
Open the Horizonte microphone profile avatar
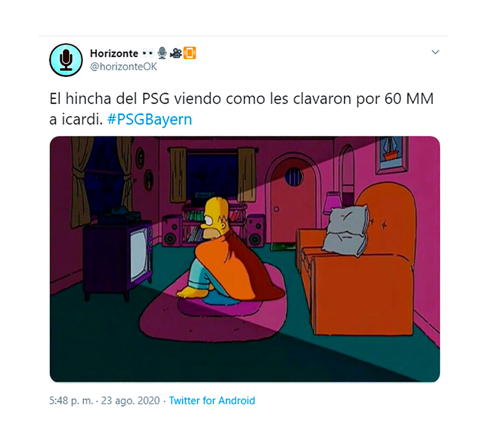66,60
